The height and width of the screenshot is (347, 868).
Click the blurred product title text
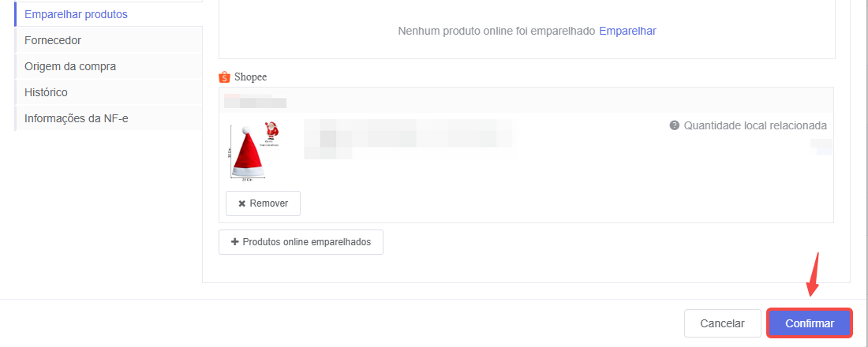[408, 139]
